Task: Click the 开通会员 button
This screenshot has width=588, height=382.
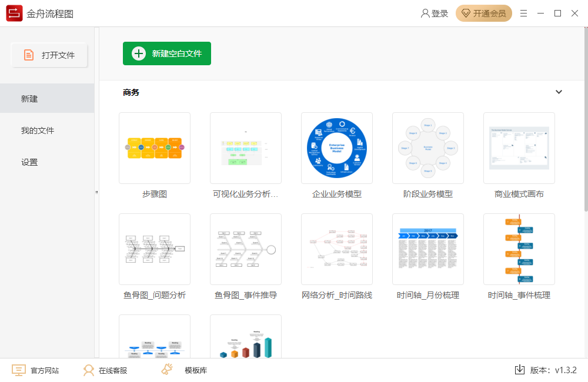Action: 484,12
